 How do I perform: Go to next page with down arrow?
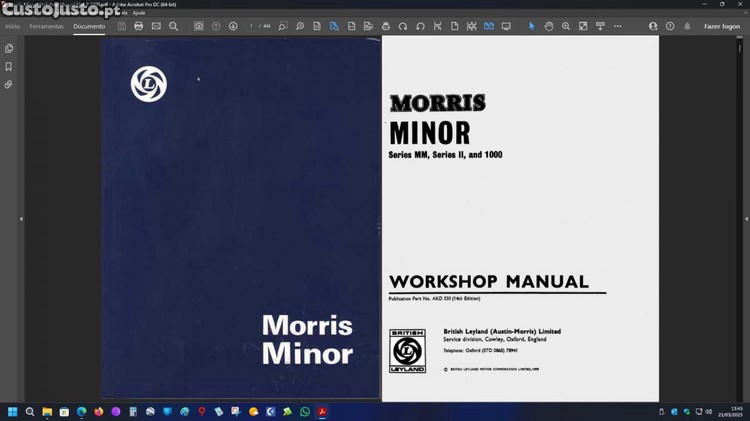(x=233, y=26)
